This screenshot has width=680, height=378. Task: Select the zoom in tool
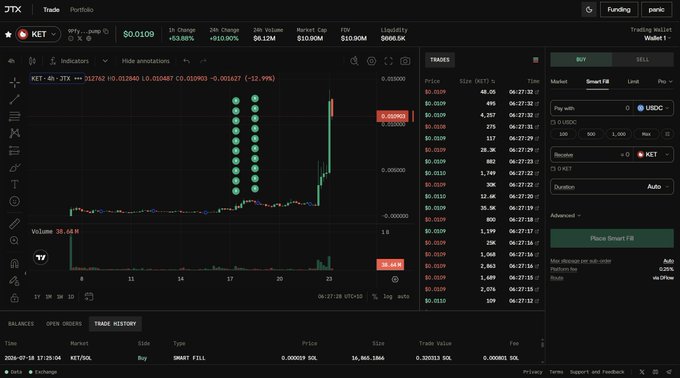point(15,241)
